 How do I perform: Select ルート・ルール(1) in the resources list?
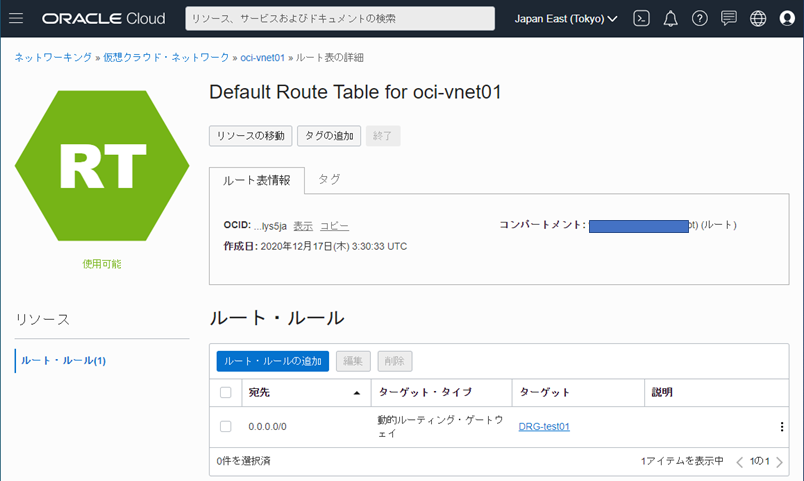coord(63,360)
